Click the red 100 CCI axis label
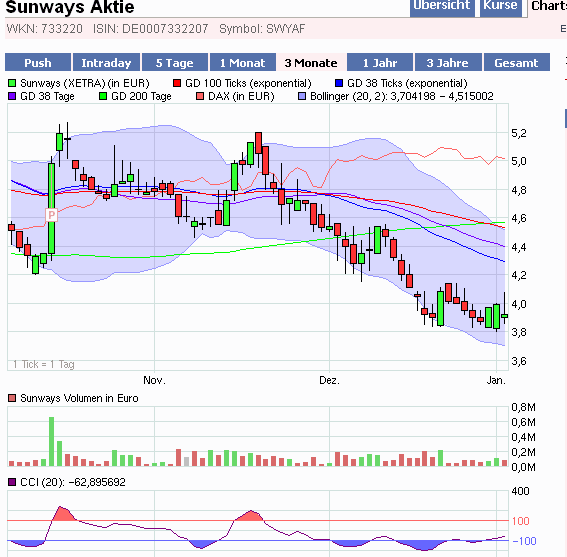The height and width of the screenshot is (557, 567). point(521,521)
